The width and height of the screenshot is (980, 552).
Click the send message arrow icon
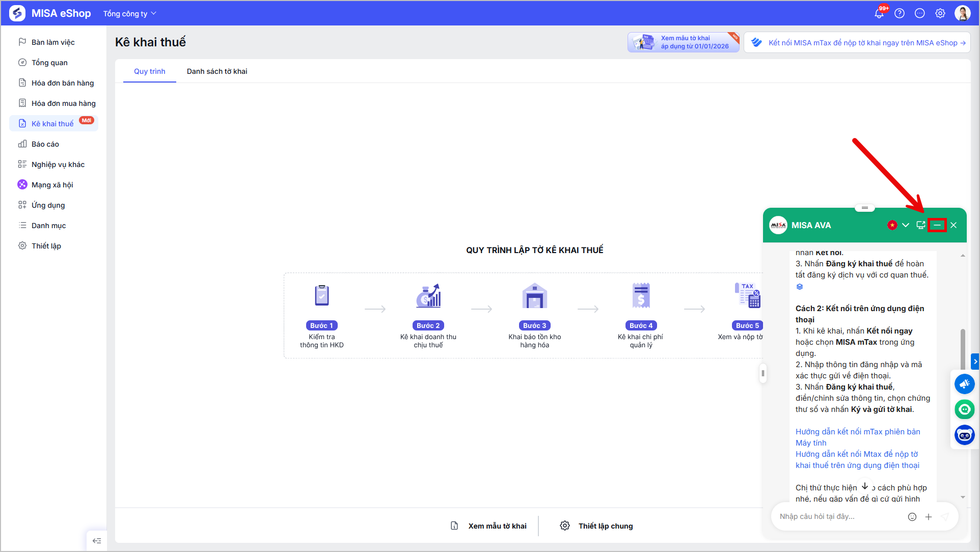point(945,517)
